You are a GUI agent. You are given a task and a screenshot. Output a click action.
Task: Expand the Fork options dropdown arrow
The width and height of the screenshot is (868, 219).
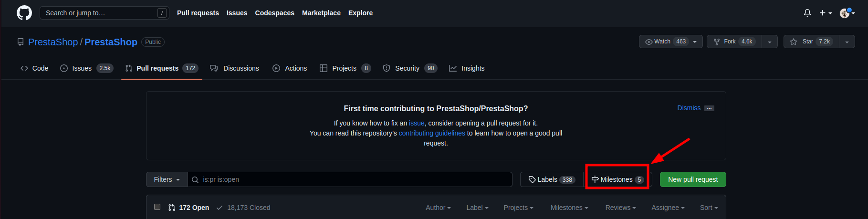tap(770, 42)
